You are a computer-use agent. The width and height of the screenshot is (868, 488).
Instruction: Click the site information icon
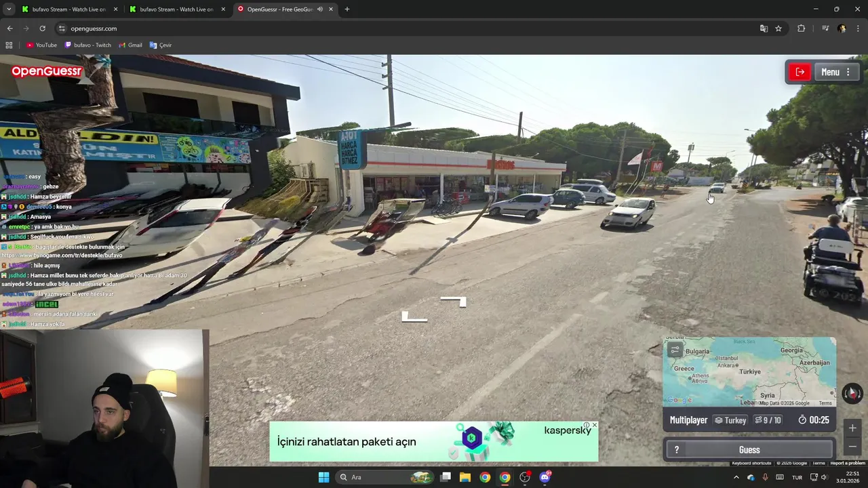(62, 28)
